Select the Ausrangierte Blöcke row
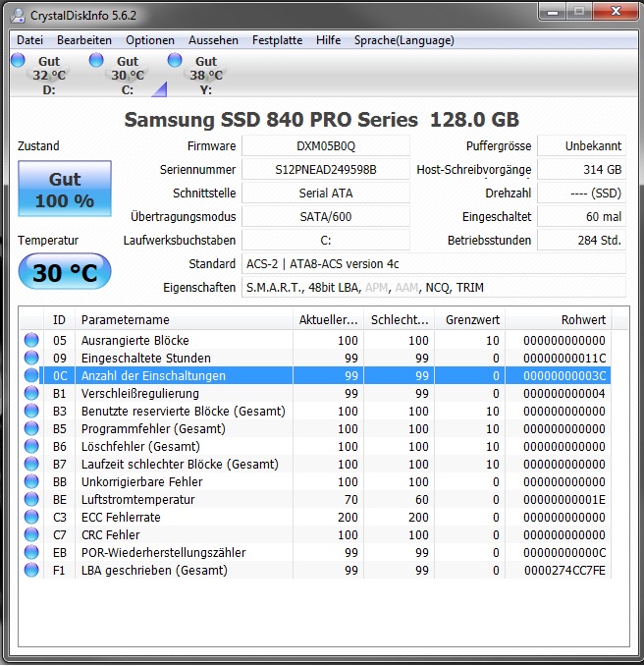This screenshot has height=666, width=644. (x=315, y=340)
